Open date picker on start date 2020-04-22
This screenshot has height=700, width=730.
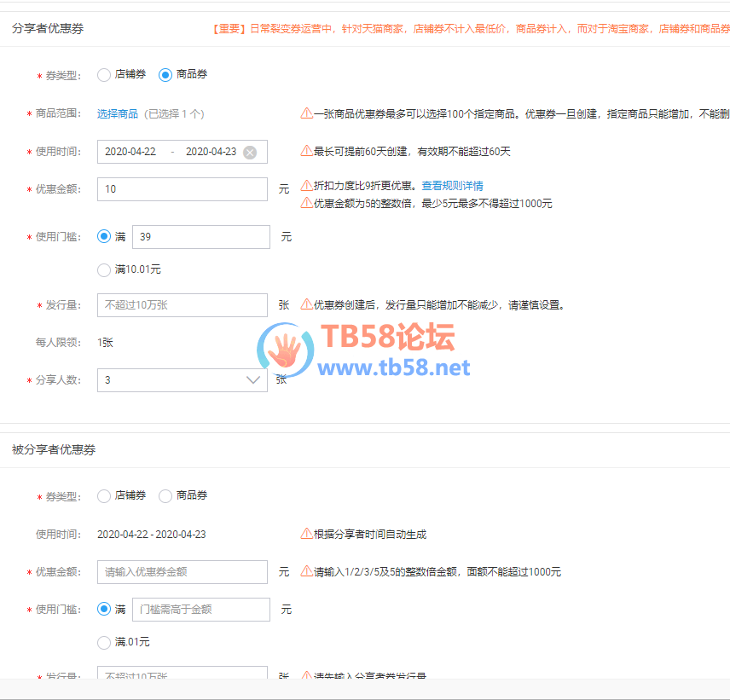[x=130, y=152]
